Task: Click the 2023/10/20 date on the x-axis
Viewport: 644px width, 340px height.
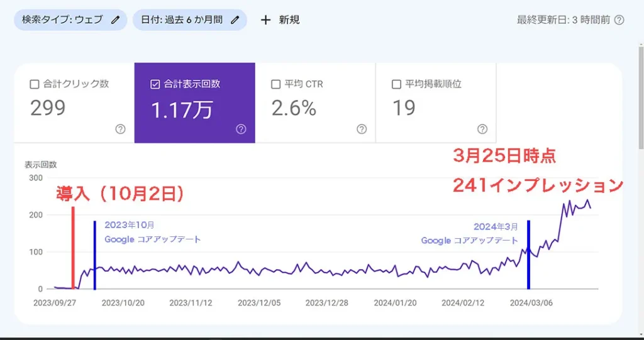Action: point(123,303)
